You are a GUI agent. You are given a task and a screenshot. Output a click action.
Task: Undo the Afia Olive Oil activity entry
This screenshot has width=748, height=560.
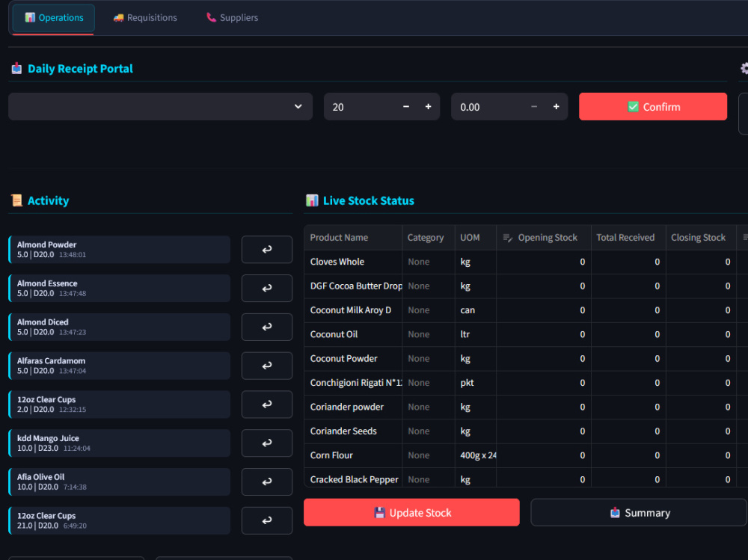tap(267, 481)
